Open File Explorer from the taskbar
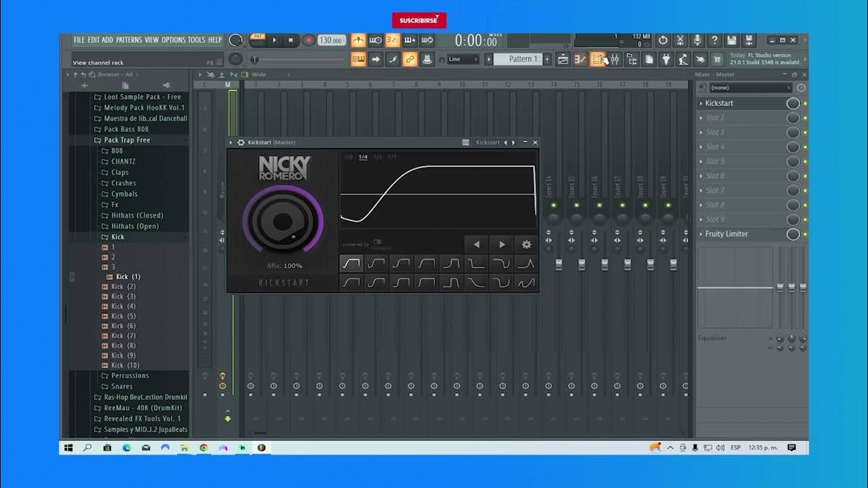Screen dimensions: 868x488 pos(184,447)
